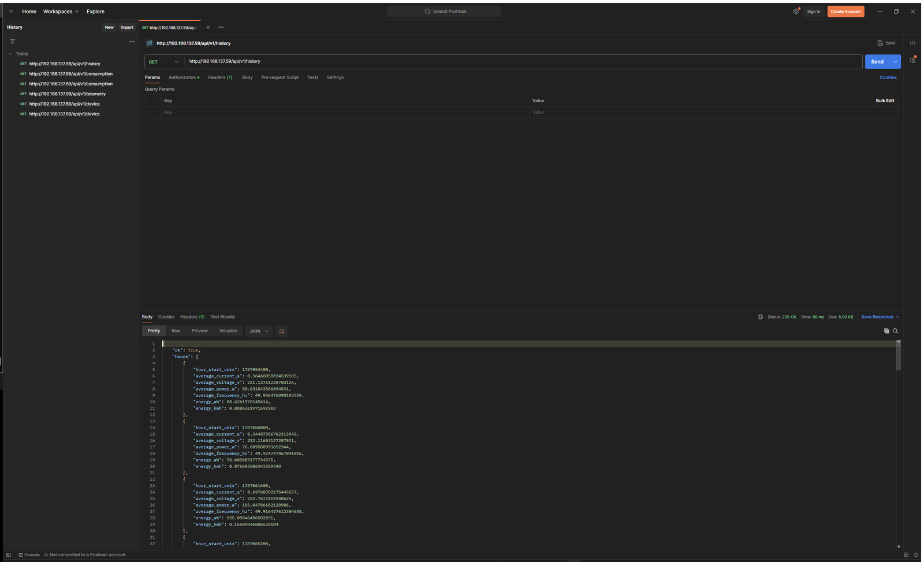Click the sidebar toggle icon in status bar
Image resolution: width=924 pixels, height=562 pixels.
[9, 555]
